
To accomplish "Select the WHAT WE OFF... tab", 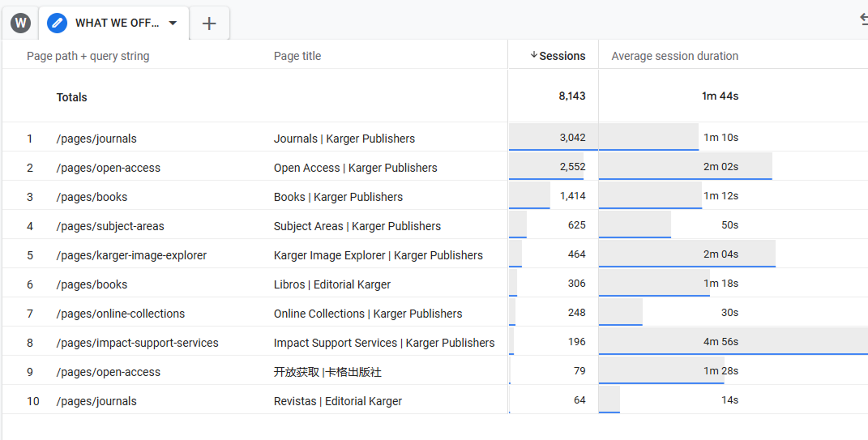I will click(113, 23).
